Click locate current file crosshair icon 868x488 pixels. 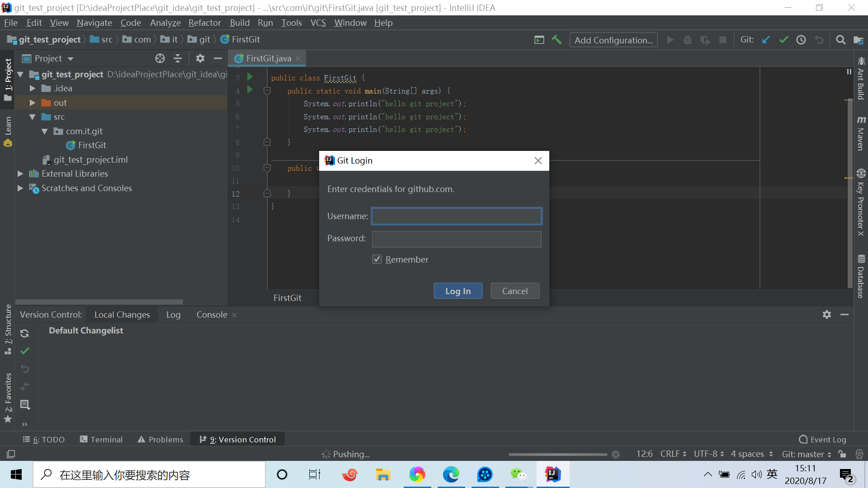[160, 58]
